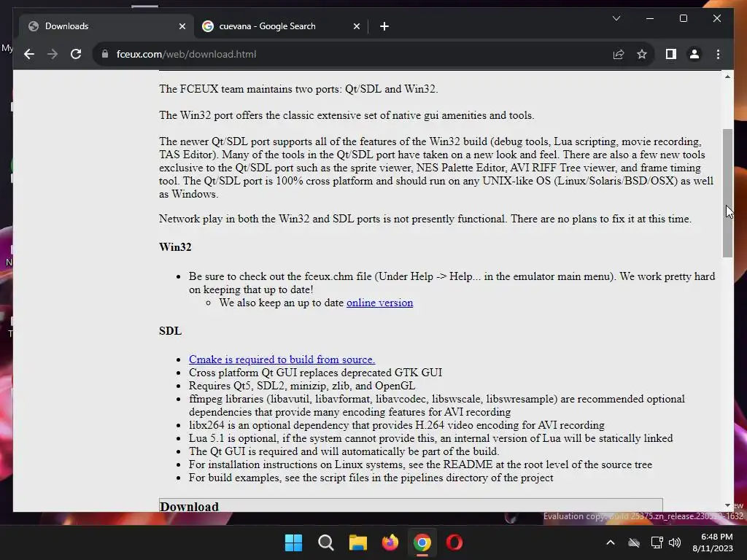
Task: Click 'ffmpeg libraries' bullet text
Action: (437, 405)
